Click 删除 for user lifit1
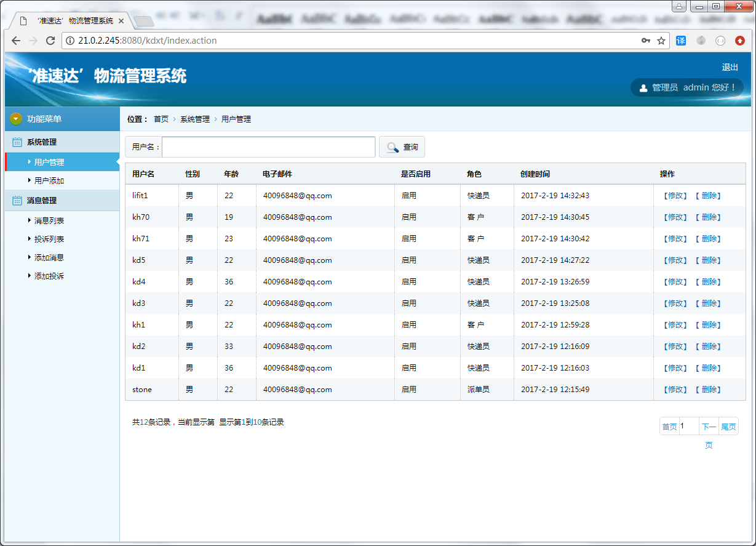The image size is (756, 546). [708, 195]
